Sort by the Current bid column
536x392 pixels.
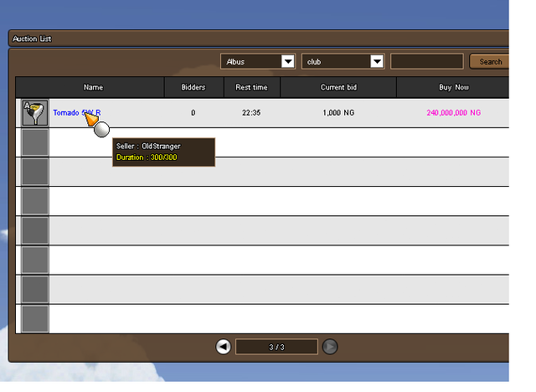click(x=338, y=87)
